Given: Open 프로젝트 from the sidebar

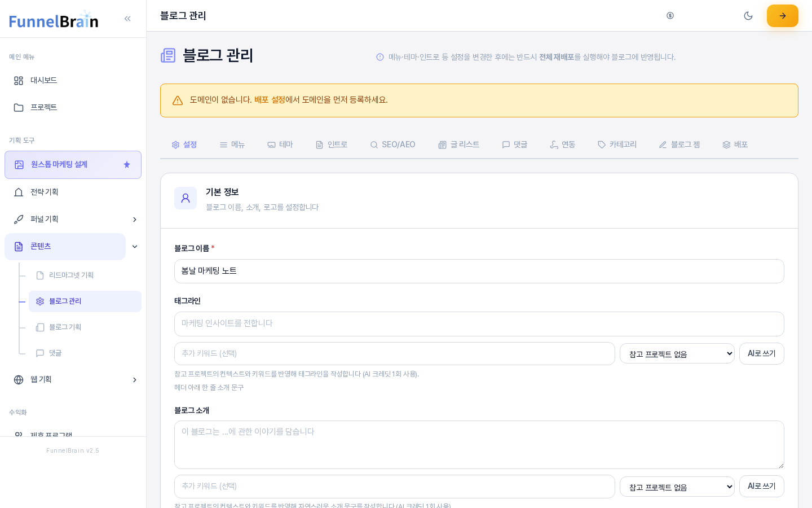Looking at the screenshot, I should (x=73, y=107).
